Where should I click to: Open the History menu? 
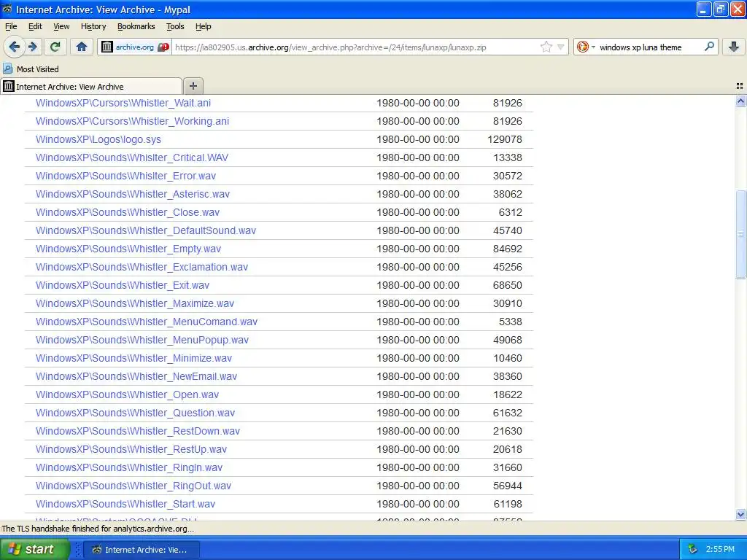click(x=93, y=26)
